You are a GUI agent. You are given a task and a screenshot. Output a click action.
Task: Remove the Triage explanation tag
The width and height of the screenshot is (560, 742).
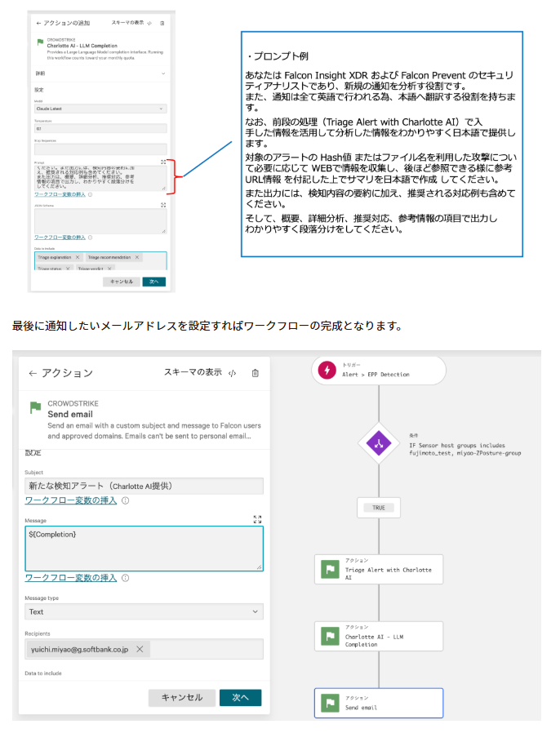click(78, 257)
